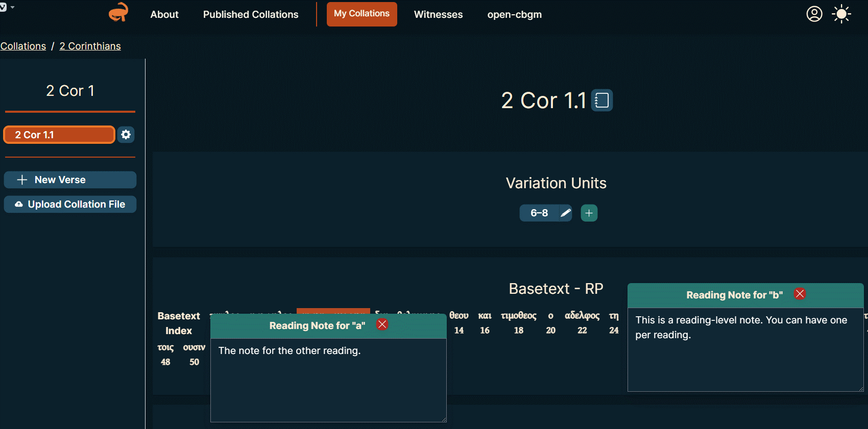Add a new variation unit
The image size is (868, 429).
pos(589,213)
